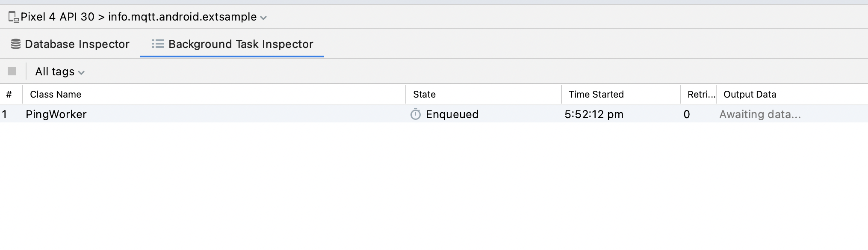Open the All tags dropdown
This screenshot has height=250, width=868.
pyautogui.click(x=59, y=71)
